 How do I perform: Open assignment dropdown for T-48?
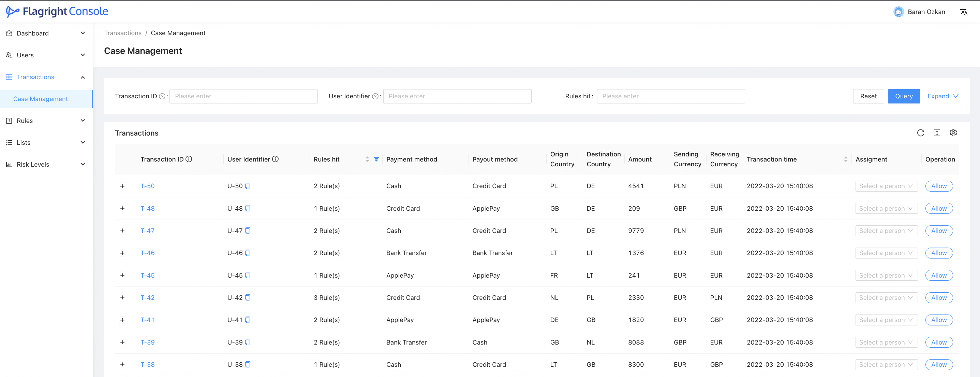pos(886,208)
